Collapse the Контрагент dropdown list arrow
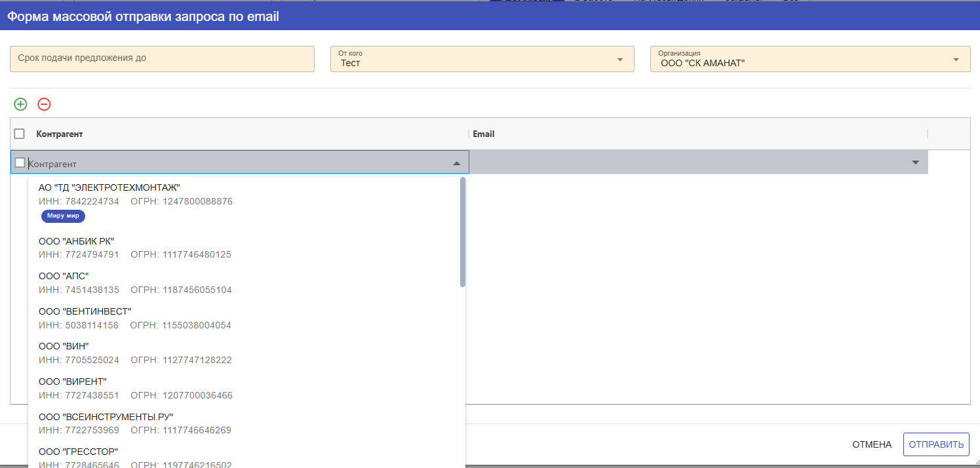Viewport: 980px width, 468px height. 457,163
